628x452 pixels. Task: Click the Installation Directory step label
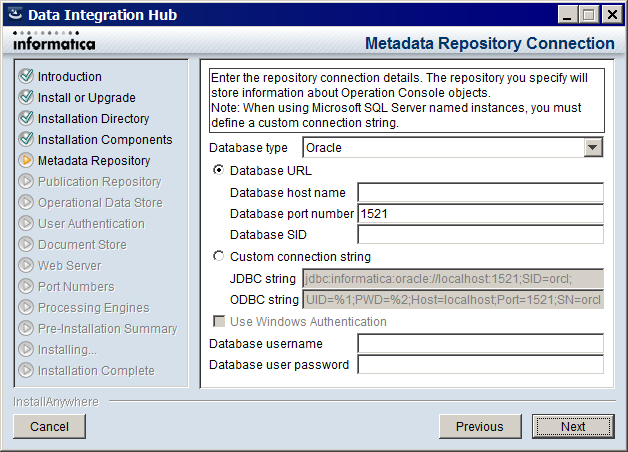(x=93, y=119)
